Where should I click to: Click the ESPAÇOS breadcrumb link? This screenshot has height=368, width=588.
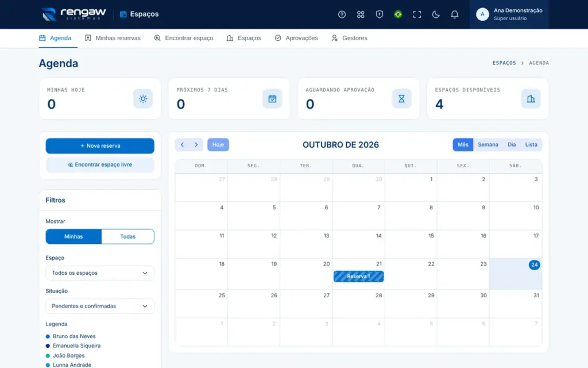click(504, 63)
